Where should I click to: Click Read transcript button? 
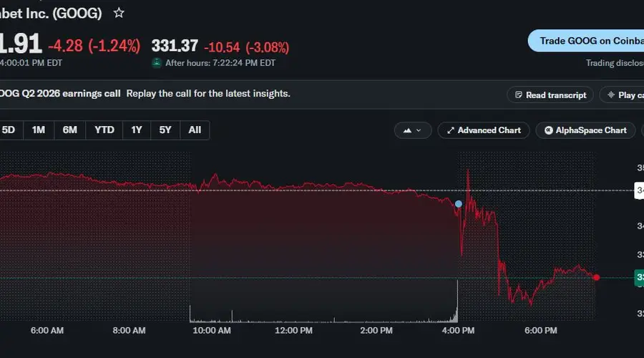(550, 95)
